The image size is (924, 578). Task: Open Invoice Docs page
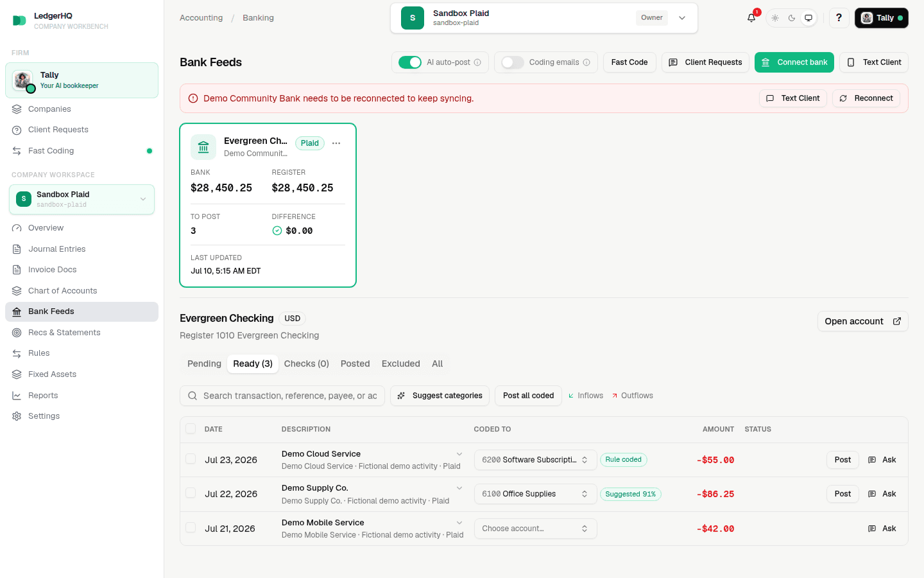pos(81,270)
